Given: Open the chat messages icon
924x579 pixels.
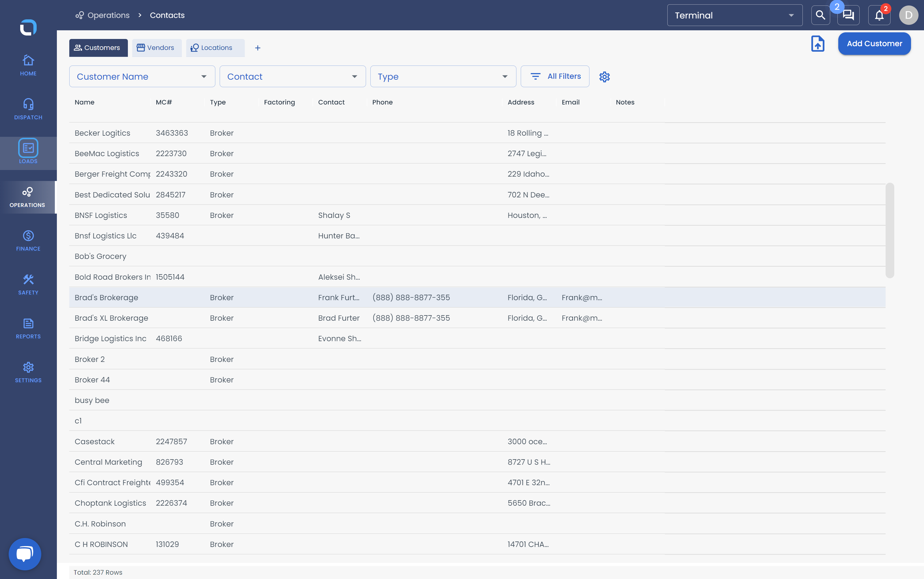Looking at the screenshot, I should coord(848,15).
